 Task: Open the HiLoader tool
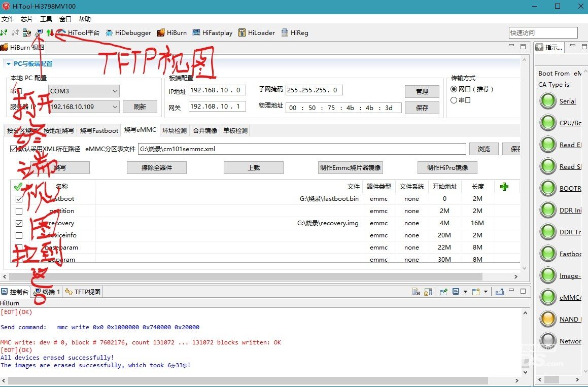pos(257,32)
